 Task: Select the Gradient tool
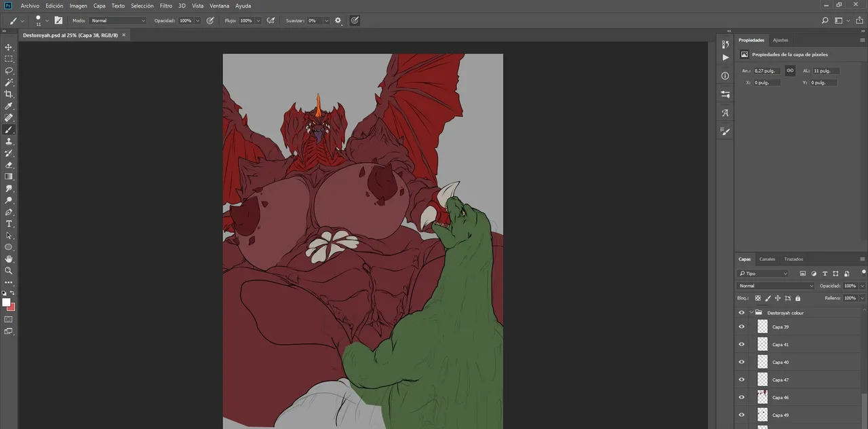pyautogui.click(x=9, y=176)
